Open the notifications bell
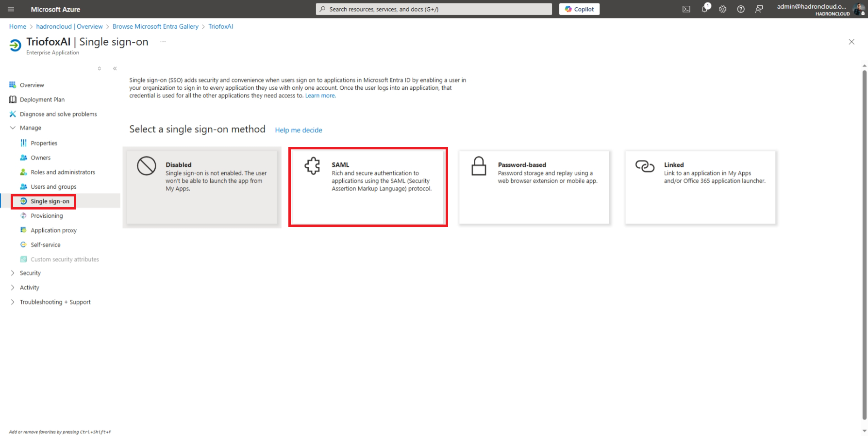This screenshot has width=868, height=436. 705,9
